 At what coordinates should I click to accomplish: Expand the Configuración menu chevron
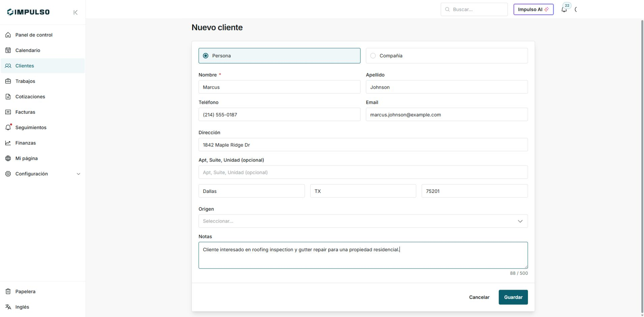(79, 174)
